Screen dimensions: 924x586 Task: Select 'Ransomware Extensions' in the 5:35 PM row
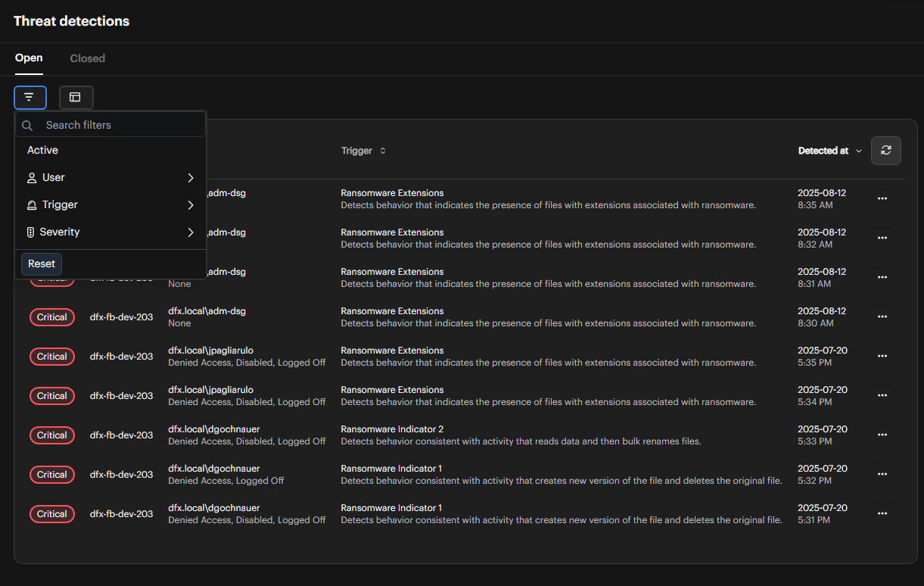[x=392, y=351]
